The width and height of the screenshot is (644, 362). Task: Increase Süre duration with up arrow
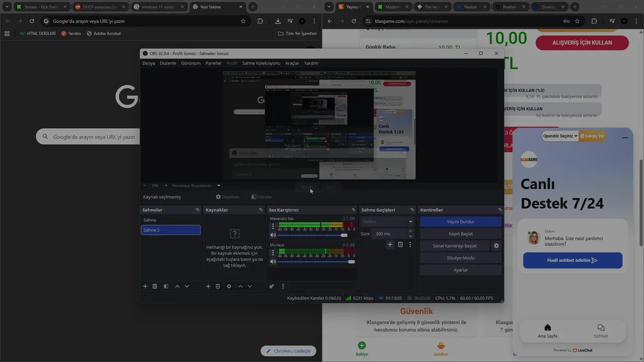(411, 231)
